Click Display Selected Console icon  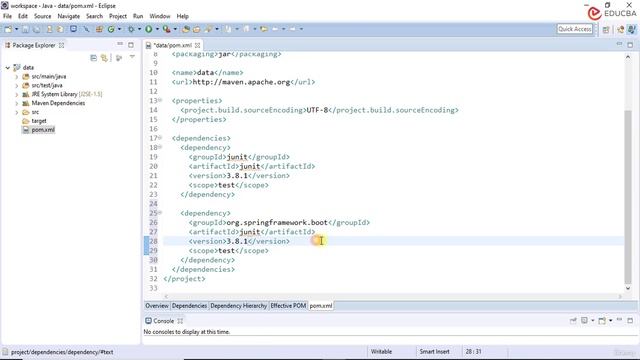click(x=584, y=320)
